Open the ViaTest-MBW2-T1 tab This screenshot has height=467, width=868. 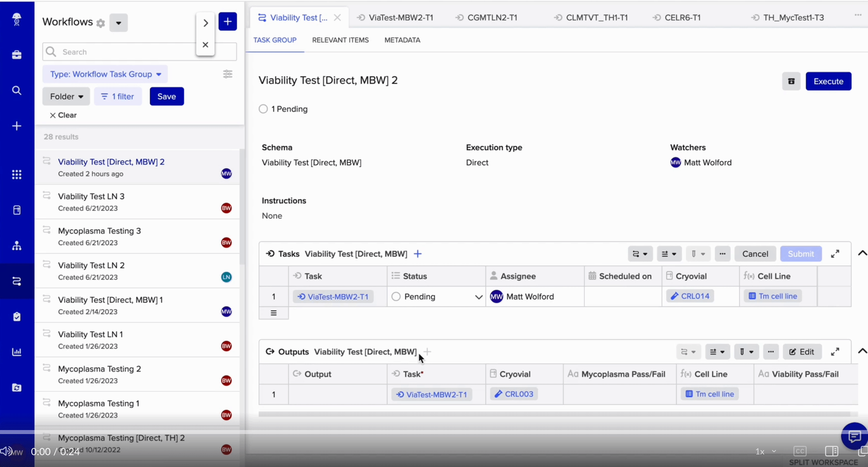click(x=395, y=17)
